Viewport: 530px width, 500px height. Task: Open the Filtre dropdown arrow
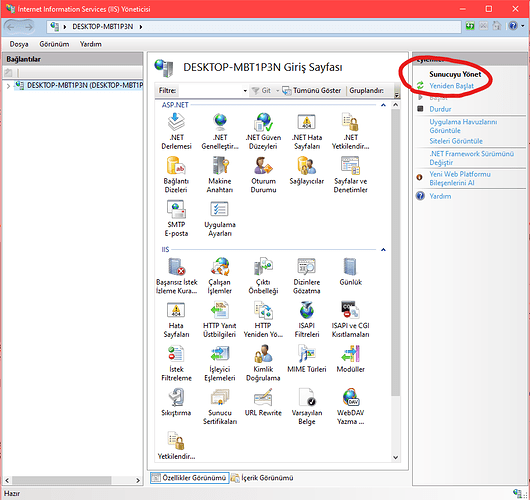coord(245,91)
